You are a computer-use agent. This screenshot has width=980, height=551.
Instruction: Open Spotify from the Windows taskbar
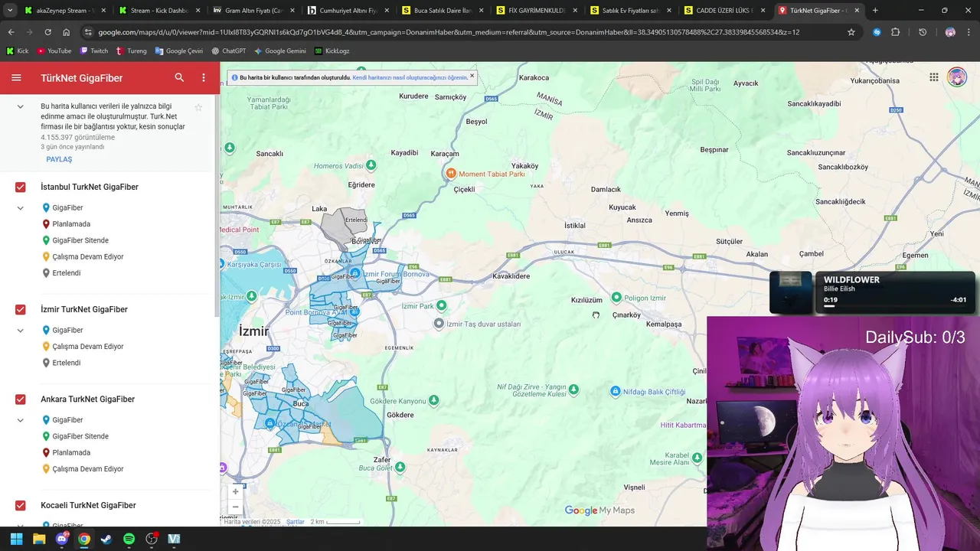(129, 539)
